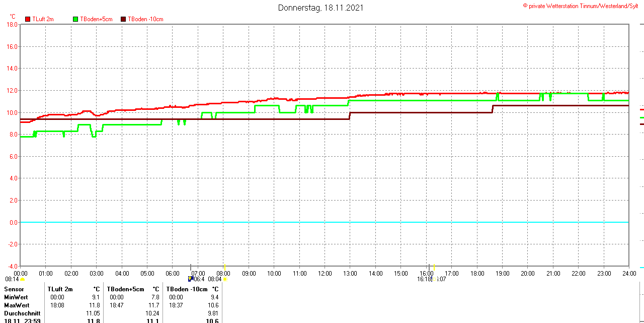Screen dimensions: 644x323
Task: Click the moonrise icon beside 08:14
Action: pyautogui.click(x=22, y=279)
